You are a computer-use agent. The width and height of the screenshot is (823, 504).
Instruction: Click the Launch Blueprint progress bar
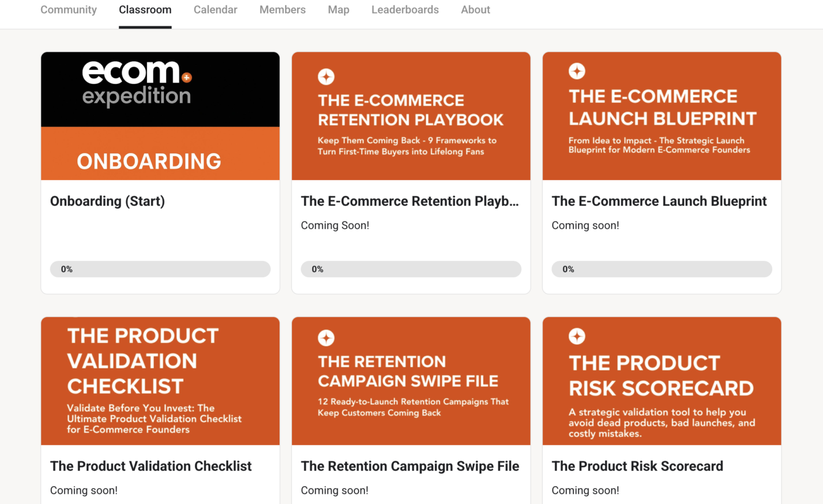point(662,269)
